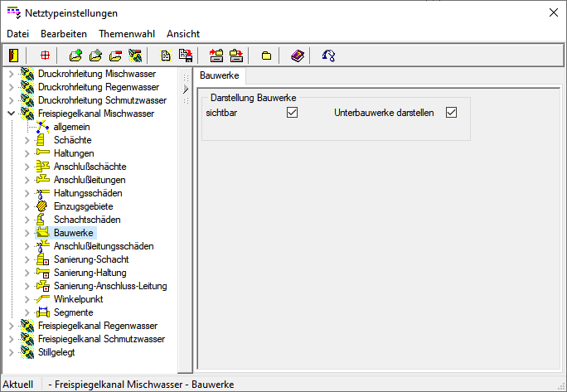This screenshot has height=392, width=567.
Task: Expand the Stillgelegt tree node
Action: [x=11, y=352]
